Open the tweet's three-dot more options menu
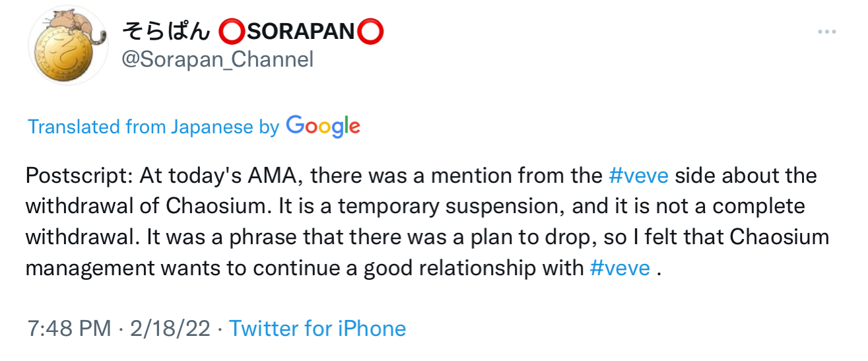Image resolution: width=868 pixels, height=361 pixels. 826,32
